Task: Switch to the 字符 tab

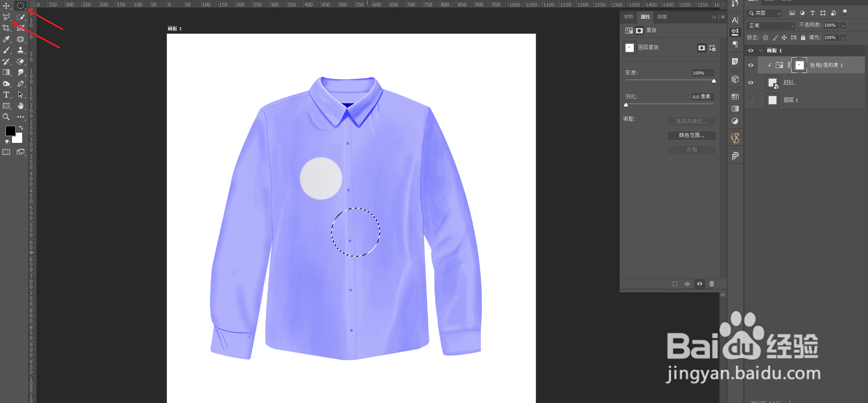Action: tap(628, 17)
